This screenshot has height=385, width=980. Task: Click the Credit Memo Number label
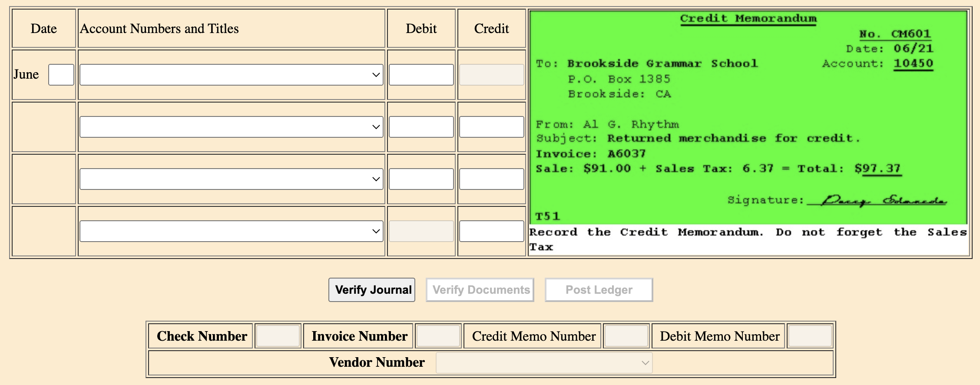tap(534, 336)
